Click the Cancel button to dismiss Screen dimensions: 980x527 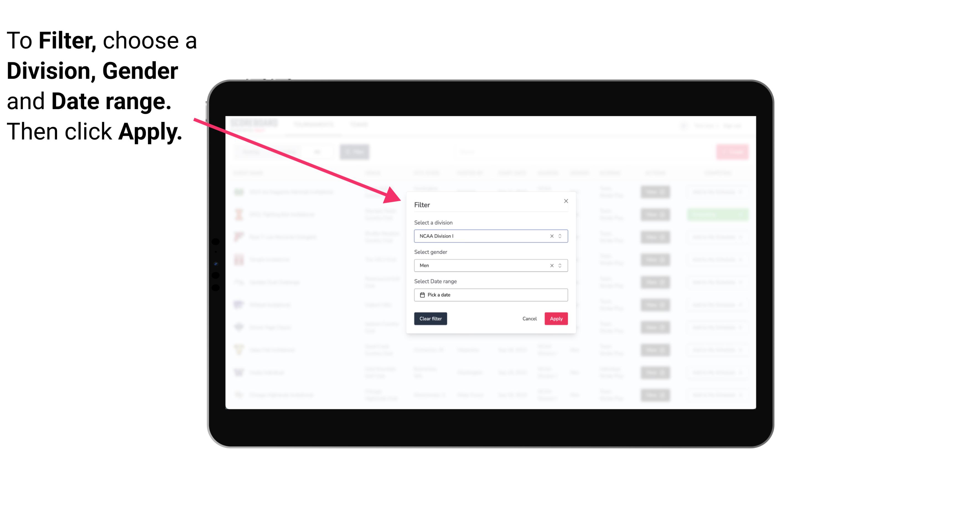[x=530, y=319]
